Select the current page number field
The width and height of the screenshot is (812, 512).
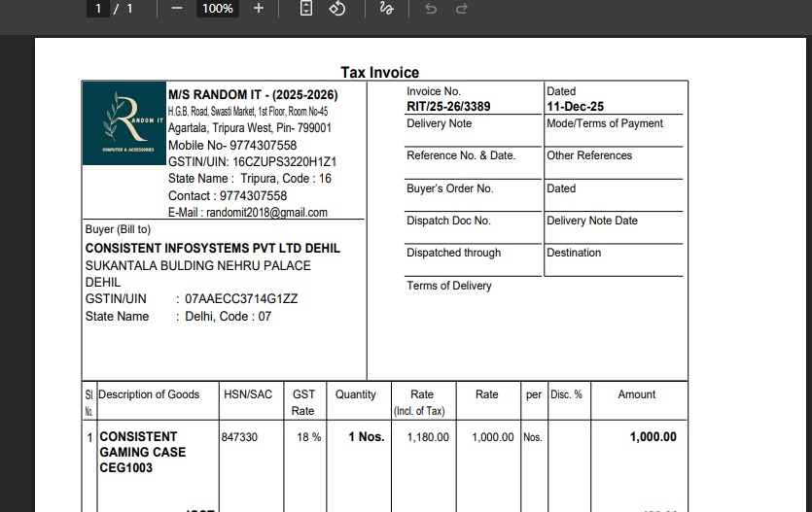(x=98, y=9)
